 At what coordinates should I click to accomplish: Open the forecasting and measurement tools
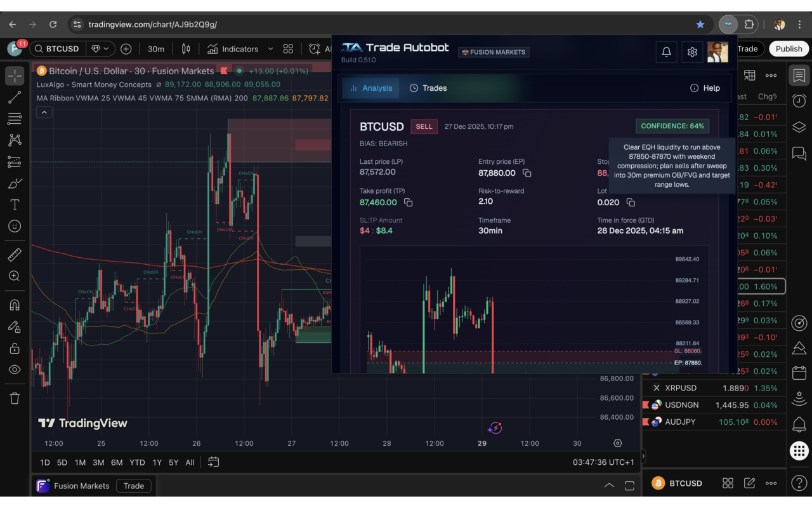tap(15, 162)
